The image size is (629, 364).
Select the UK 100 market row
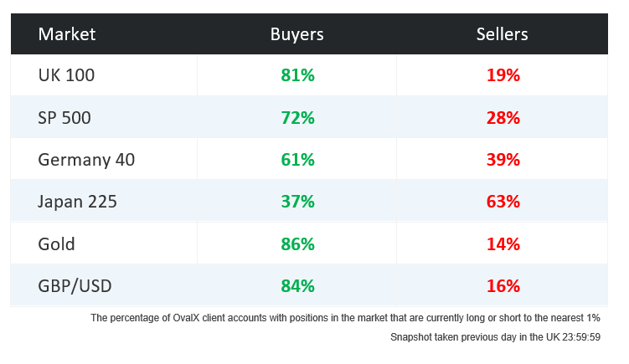coord(66,75)
